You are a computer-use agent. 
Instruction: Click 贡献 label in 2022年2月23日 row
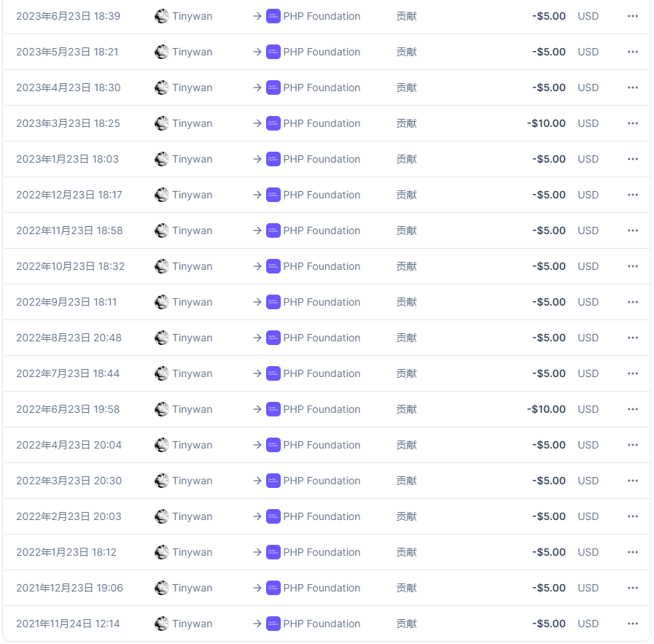pos(406,516)
